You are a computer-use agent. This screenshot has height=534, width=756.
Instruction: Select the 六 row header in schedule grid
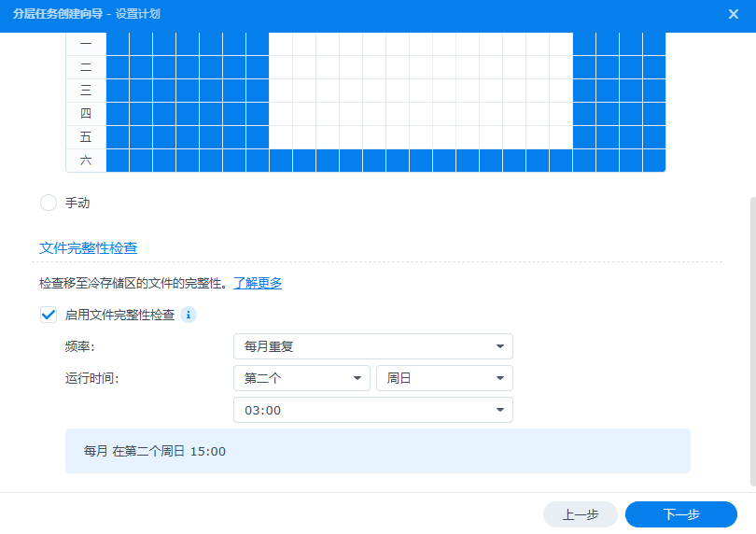coord(86,161)
